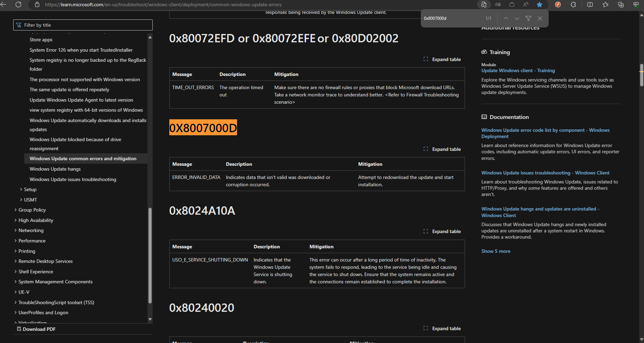Expand System Management Components section
The height and width of the screenshot is (343, 644).
[53, 282]
